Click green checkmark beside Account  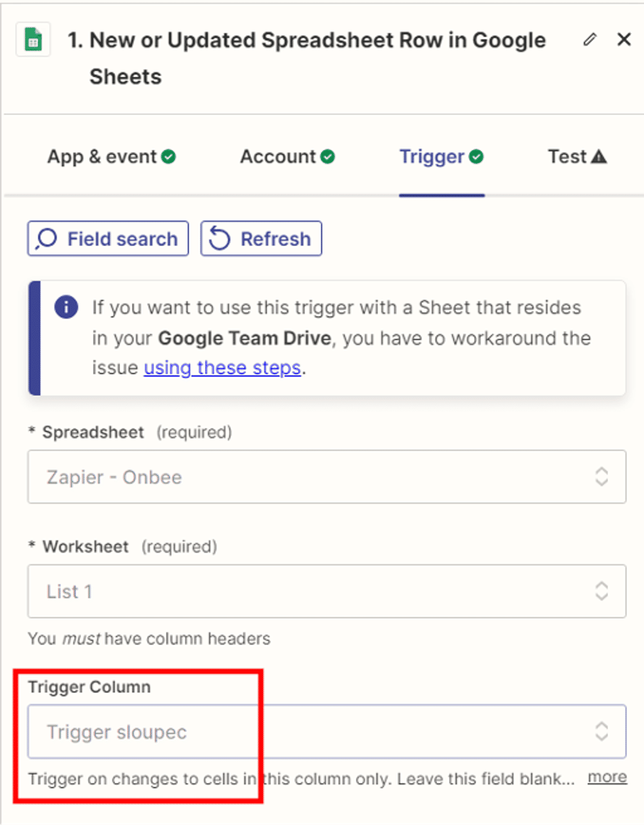pos(327,157)
